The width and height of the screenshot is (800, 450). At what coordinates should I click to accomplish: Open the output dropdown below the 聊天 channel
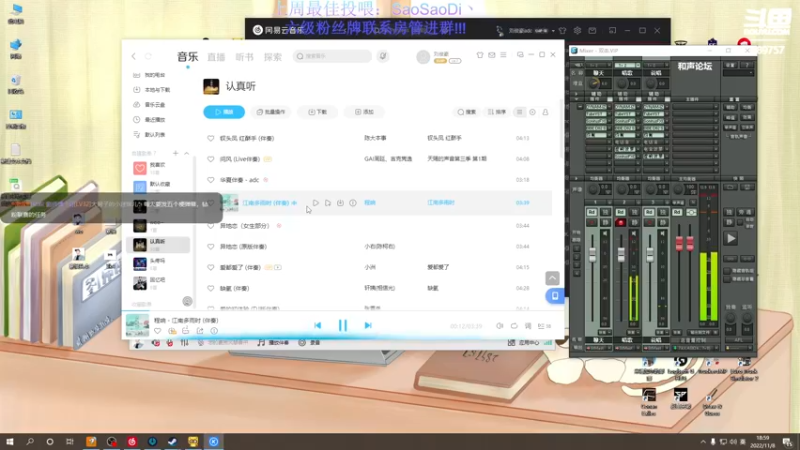coord(598,348)
